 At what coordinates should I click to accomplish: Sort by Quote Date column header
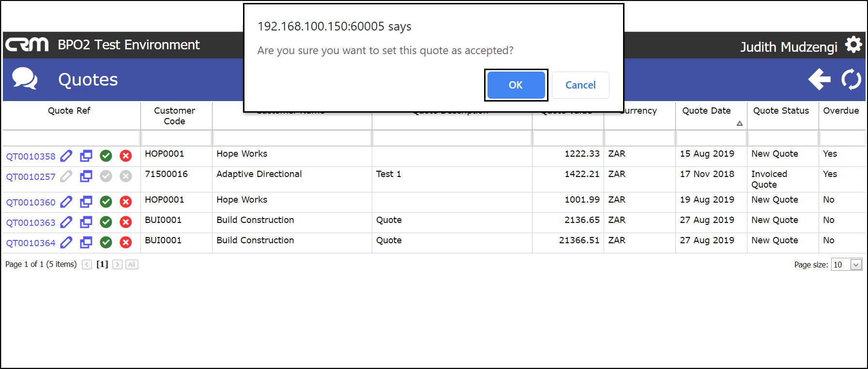coord(706,111)
